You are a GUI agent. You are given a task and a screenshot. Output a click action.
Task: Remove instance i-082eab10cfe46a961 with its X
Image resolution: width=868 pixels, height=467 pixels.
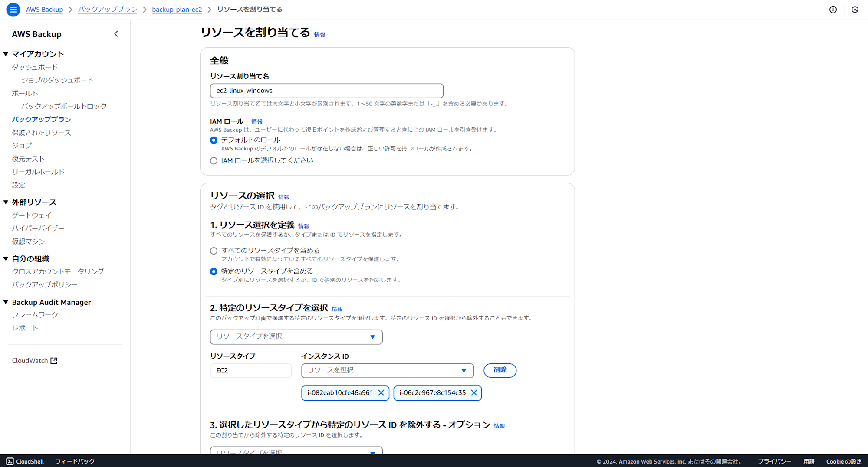[381, 393]
